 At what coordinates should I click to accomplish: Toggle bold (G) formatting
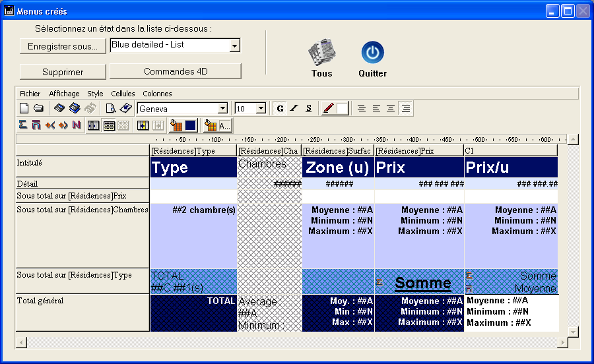(280, 109)
